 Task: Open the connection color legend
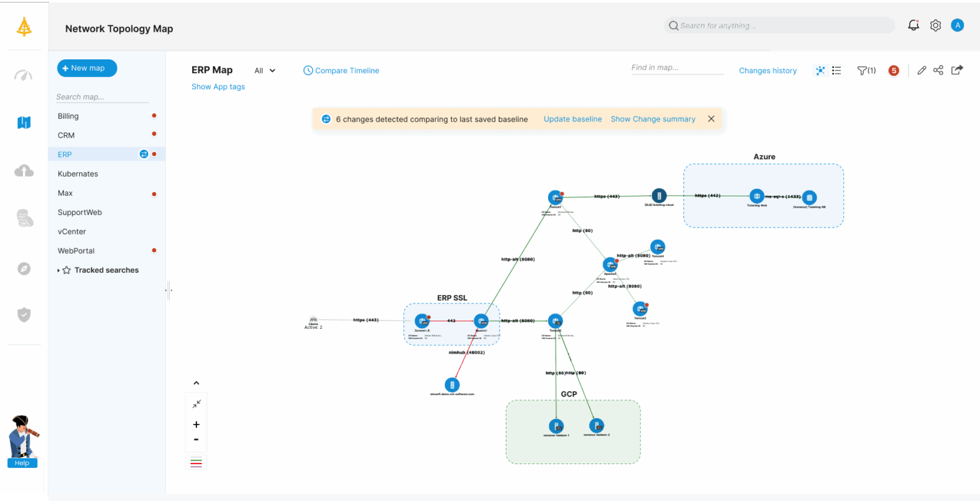tap(197, 462)
